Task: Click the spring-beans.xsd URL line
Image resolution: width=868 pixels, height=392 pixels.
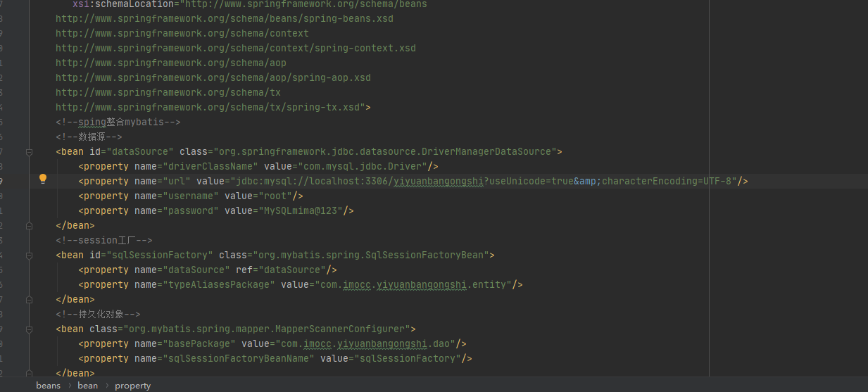Action: [x=225, y=18]
